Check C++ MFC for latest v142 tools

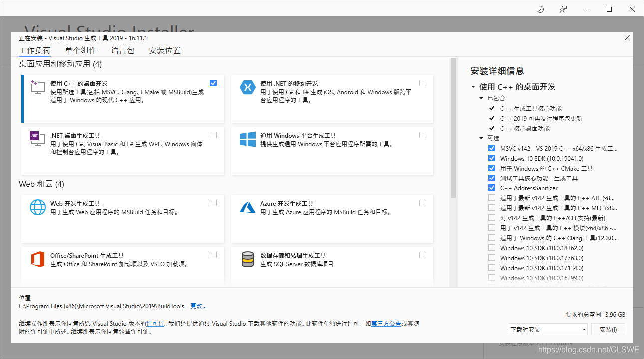click(492, 208)
